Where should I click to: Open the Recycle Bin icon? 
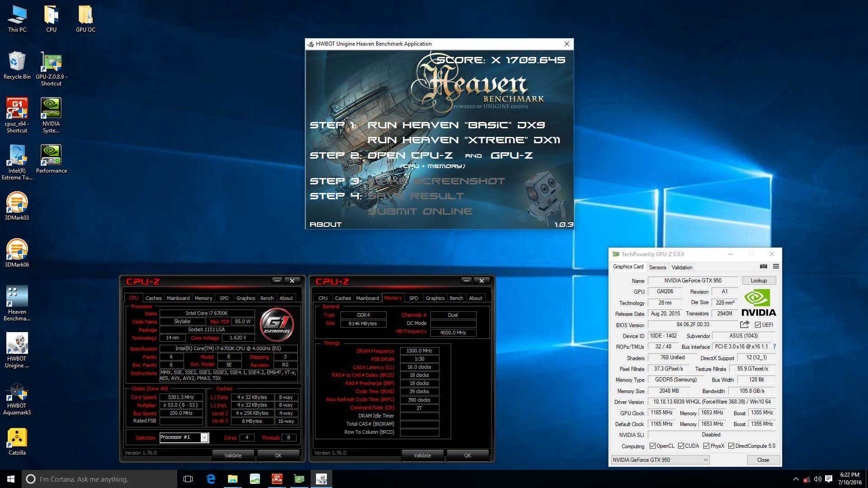[17, 66]
